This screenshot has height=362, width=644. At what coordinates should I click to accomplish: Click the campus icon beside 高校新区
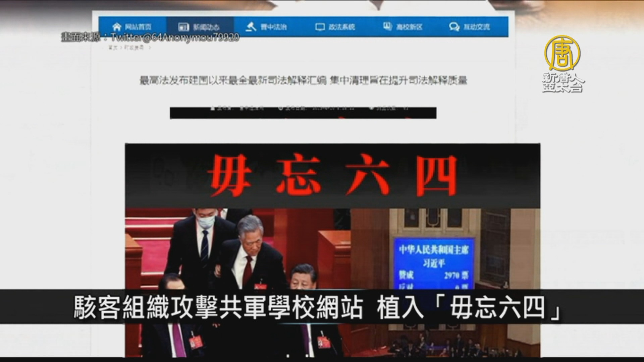pyautogui.click(x=387, y=26)
